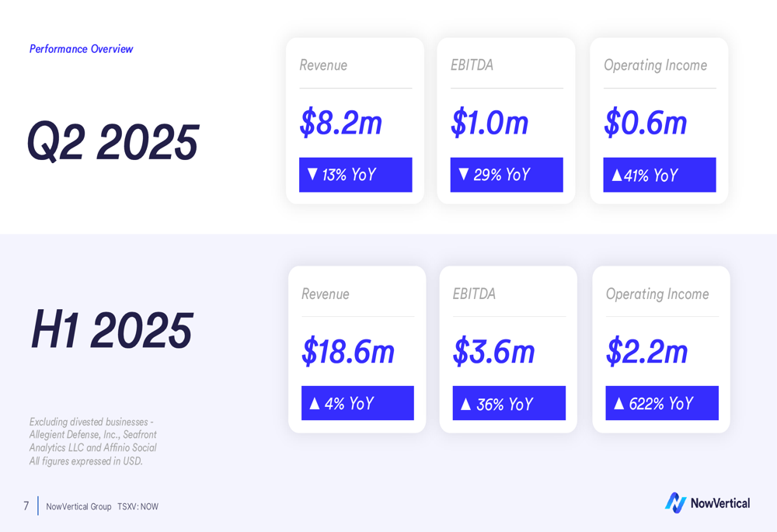This screenshot has height=532, width=777.
Task: Click the $0.6m Operating Income figure
Action: point(645,123)
